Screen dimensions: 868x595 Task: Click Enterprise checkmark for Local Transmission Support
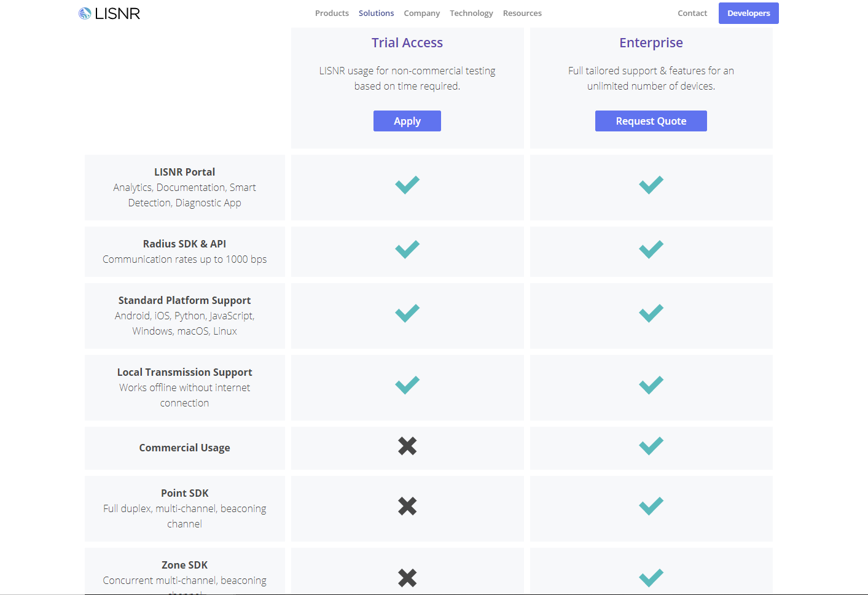point(651,385)
